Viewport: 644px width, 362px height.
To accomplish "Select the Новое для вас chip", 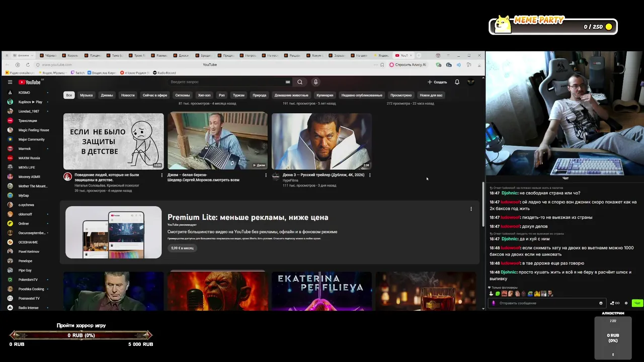I will tap(431, 95).
